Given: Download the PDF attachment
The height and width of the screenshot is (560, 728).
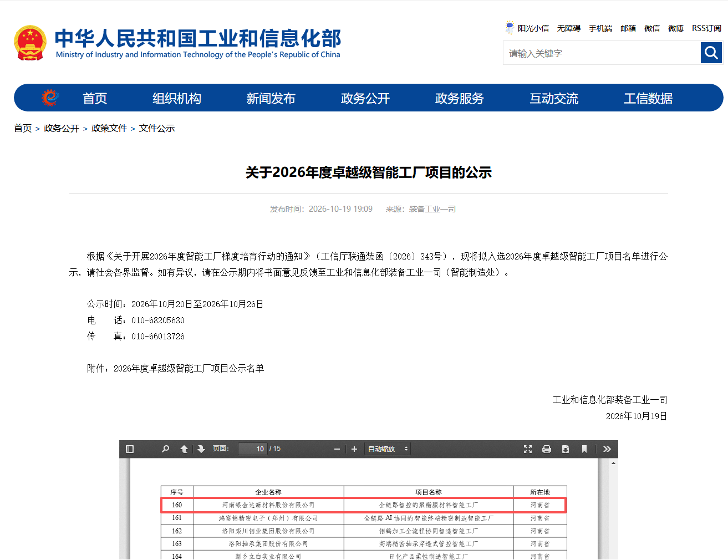Looking at the screenshot, I should 566,449.
